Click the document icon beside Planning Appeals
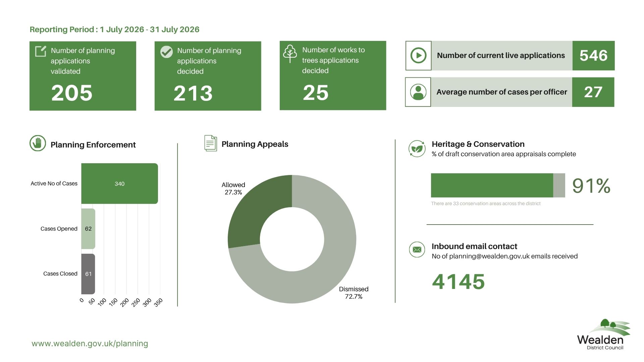Image resolution: width=644 pixels, height=362 pixels. [x=211, y=143]
